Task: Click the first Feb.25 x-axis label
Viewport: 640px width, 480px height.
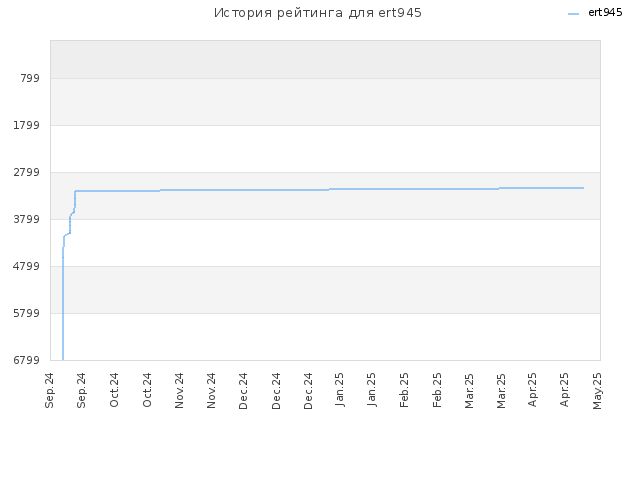Action: click(404, 390)
